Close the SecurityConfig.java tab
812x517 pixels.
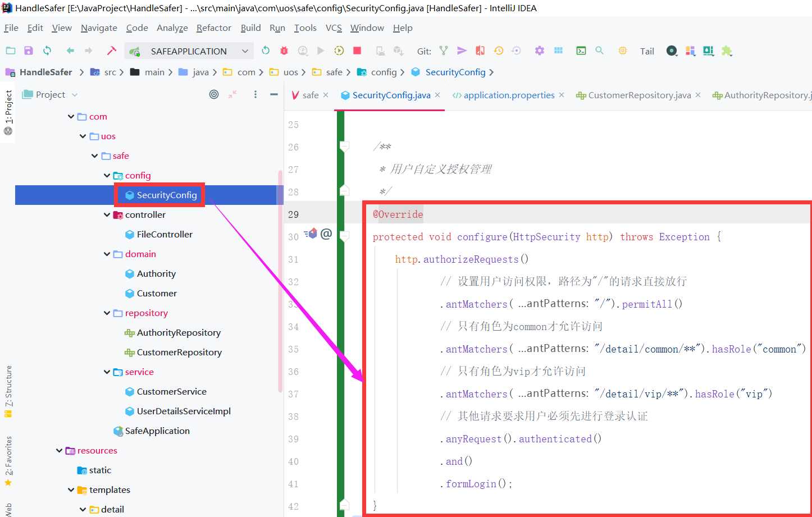click(437, 95)
